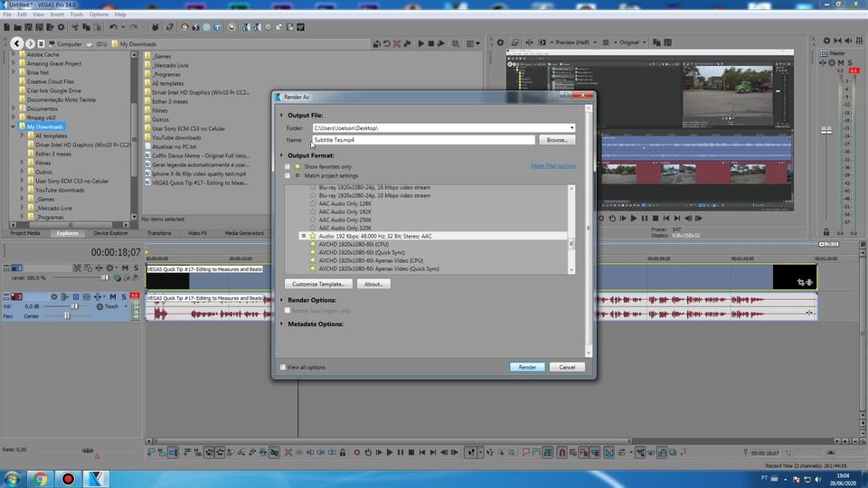Open Google Chrome from the taskbar

click(x=40, y=479)
